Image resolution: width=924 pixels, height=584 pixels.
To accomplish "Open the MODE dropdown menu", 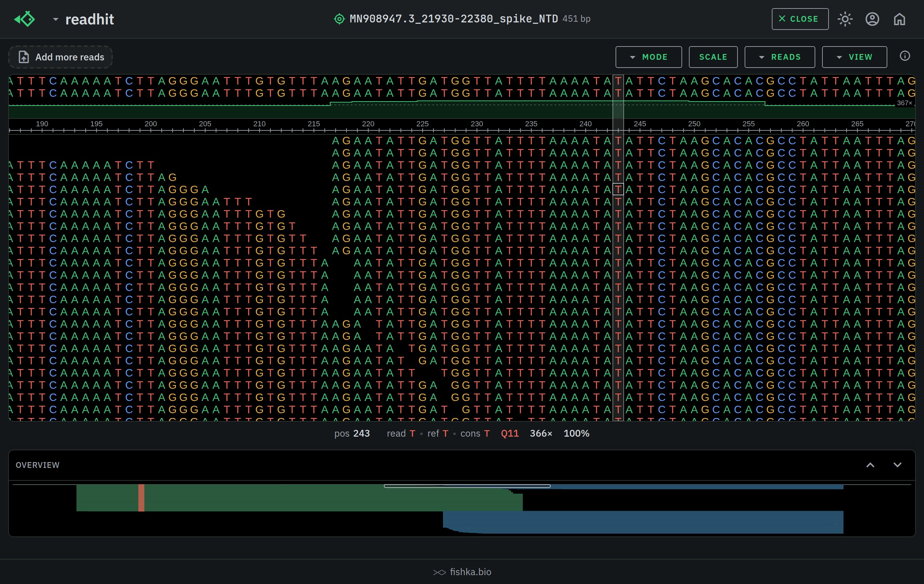I will 648,57.
